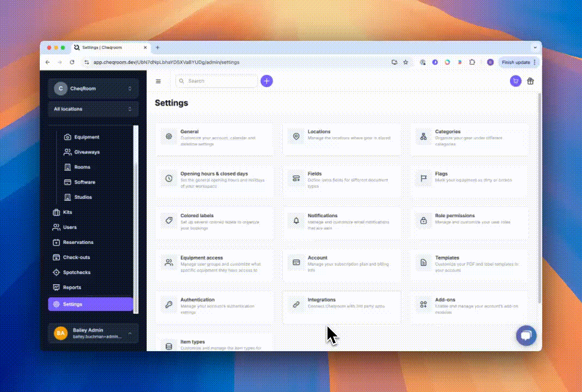Viewport: 582px width, 392px height.
Task: Expand the CheqRoom workspace switcher
Action: pyautogui.click(x=93, y=89)
